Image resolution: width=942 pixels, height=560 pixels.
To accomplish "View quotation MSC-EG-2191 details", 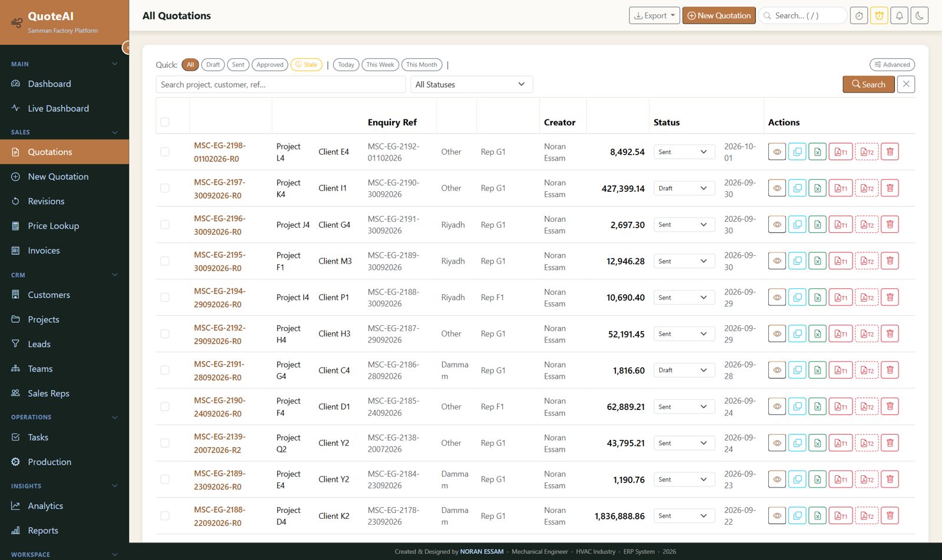I will pos(777,370).
